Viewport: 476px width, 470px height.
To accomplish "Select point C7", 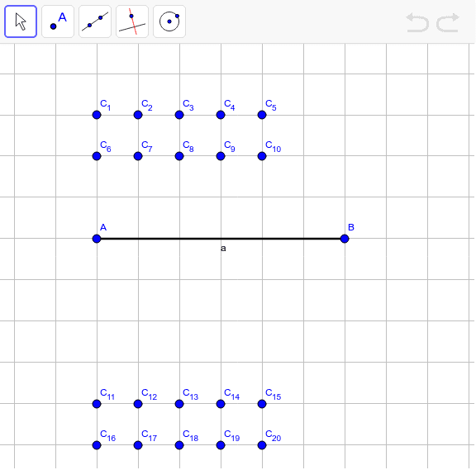I will click(x=138, y=156).
